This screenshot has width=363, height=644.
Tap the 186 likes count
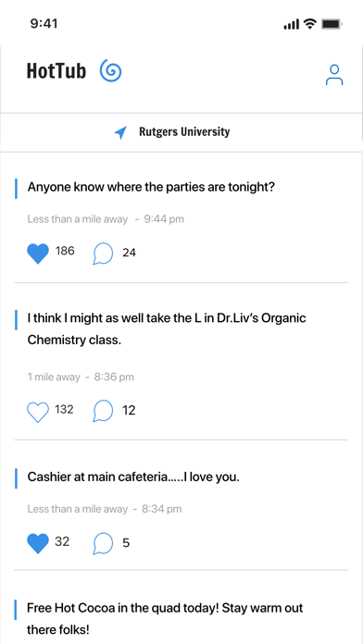[65, 251]
